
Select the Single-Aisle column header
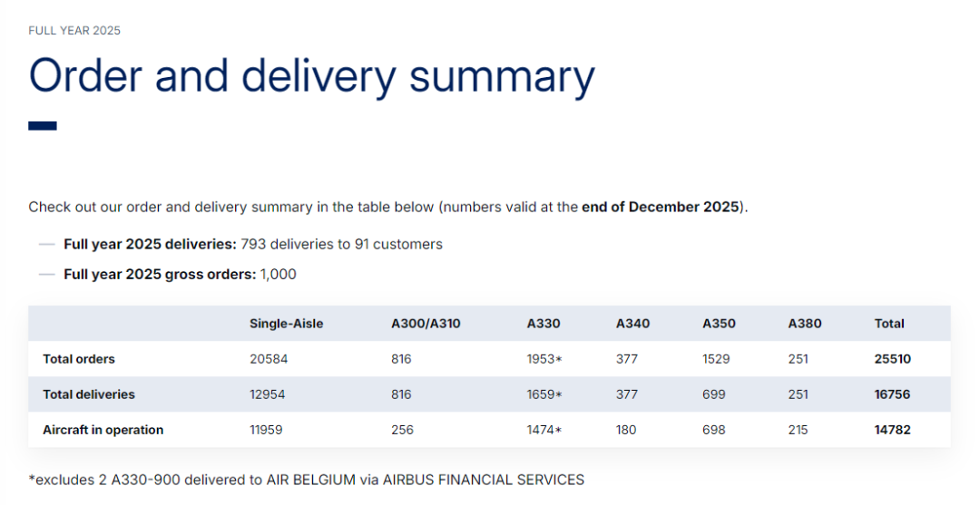coord(286,324)
